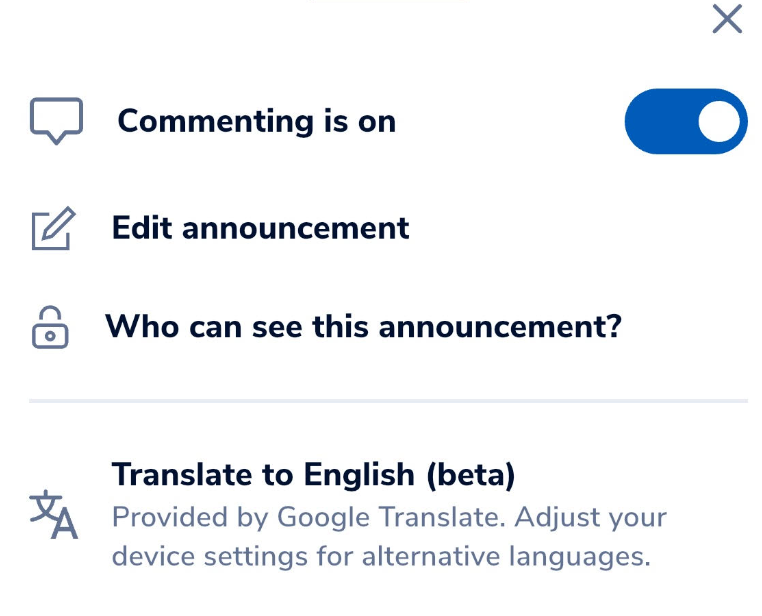Click the pencil edit icon
Screen dimensions: 762x616
coord(53,228)
